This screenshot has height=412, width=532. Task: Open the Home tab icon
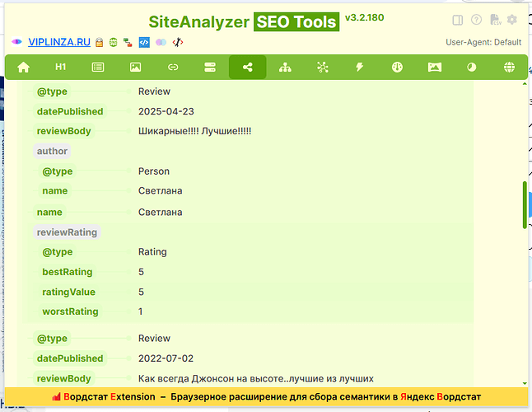[x=23, y=68]
